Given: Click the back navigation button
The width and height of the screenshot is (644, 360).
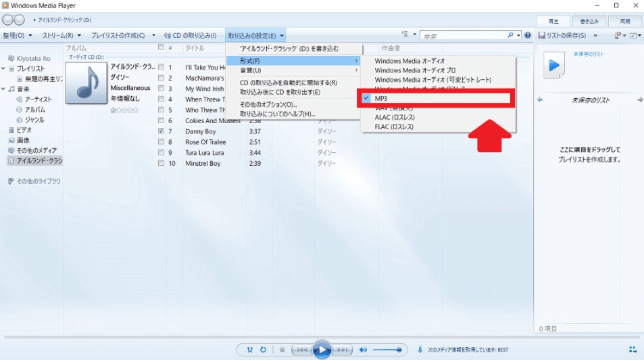Looking at the screenshot, I should point(7,20).
